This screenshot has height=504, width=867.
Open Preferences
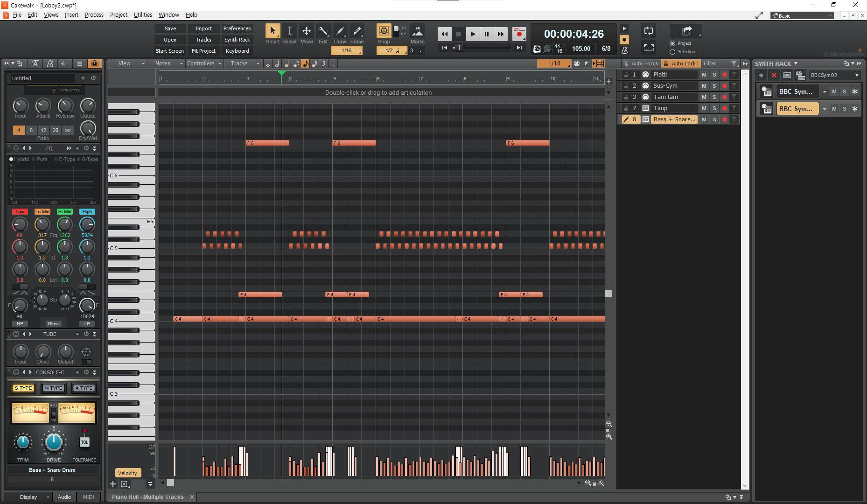point(237,28)
